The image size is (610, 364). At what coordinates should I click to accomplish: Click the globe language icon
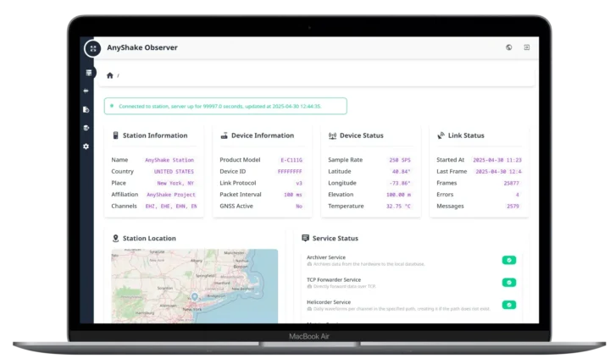[x=509, y=47]
